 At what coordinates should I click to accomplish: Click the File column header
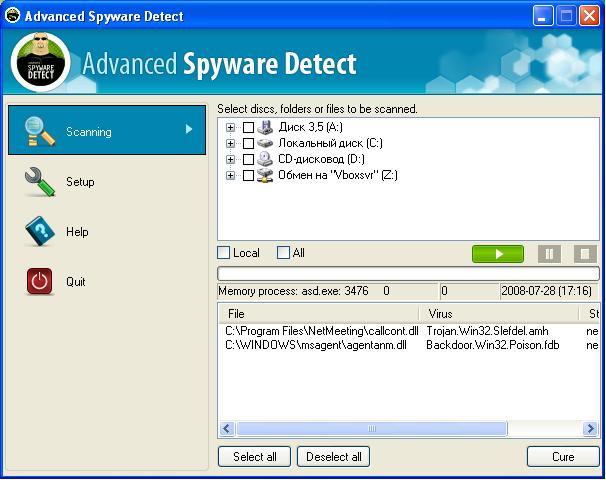point(319,313)
